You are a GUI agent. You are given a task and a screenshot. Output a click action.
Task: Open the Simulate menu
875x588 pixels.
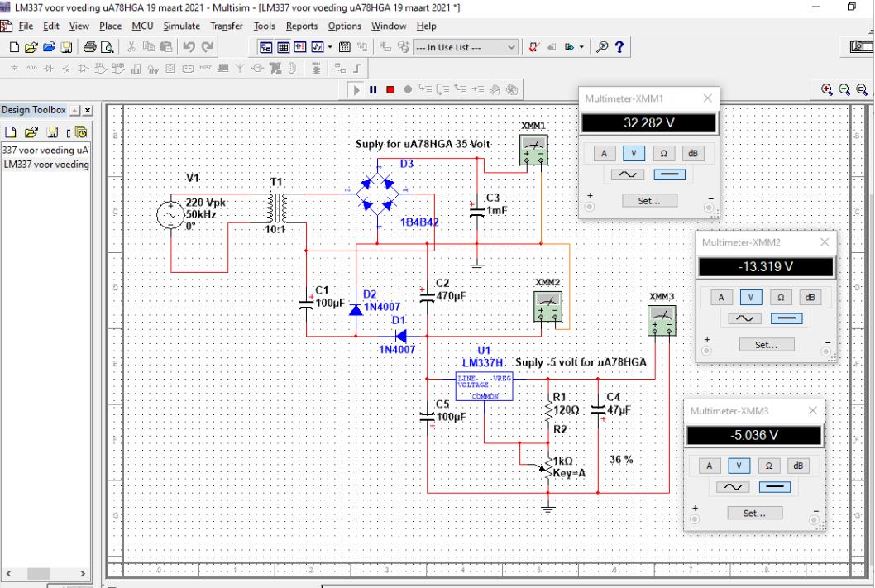[181, 26]
